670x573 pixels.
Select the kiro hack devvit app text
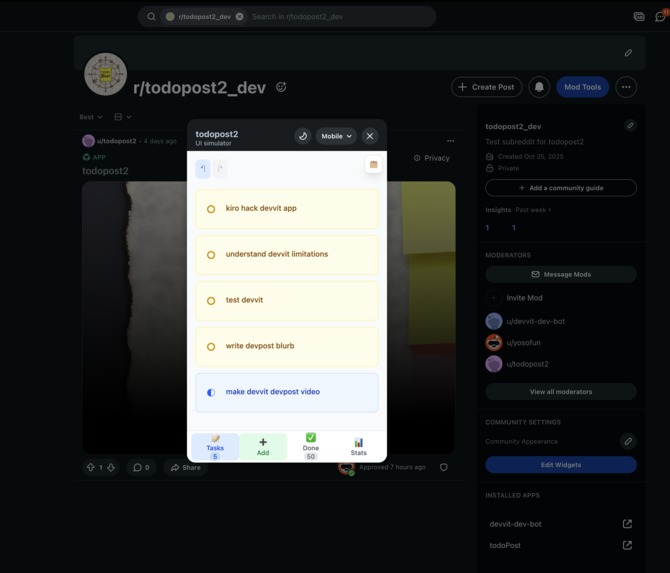pos(261,208)
